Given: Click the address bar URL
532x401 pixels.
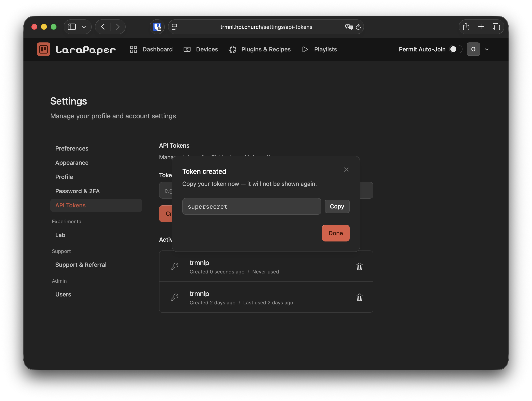Looking at the screenshot, I should (x=266, y=27).
